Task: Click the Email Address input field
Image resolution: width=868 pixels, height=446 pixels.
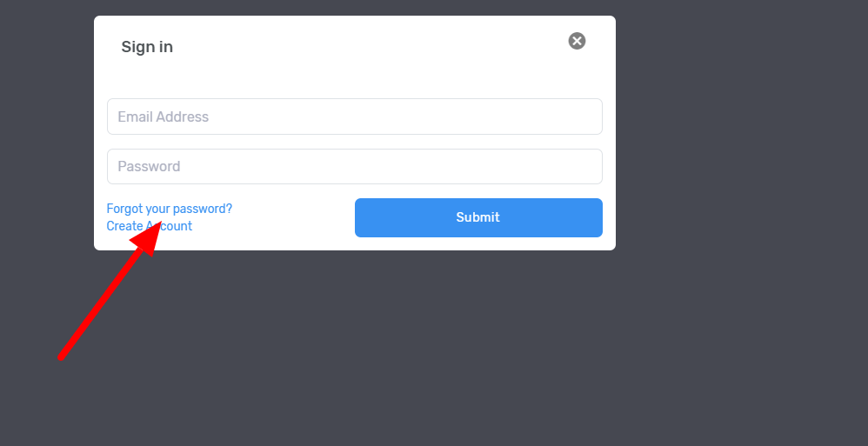Action: point(354,116)
